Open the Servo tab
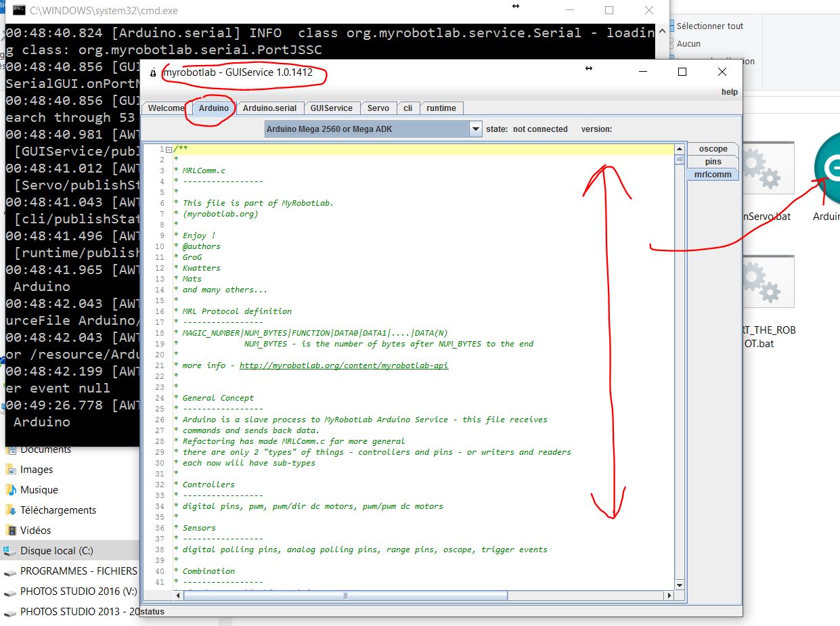Image resolution: width=840 pixels, height=626 pixels. [x=378, y=108]
